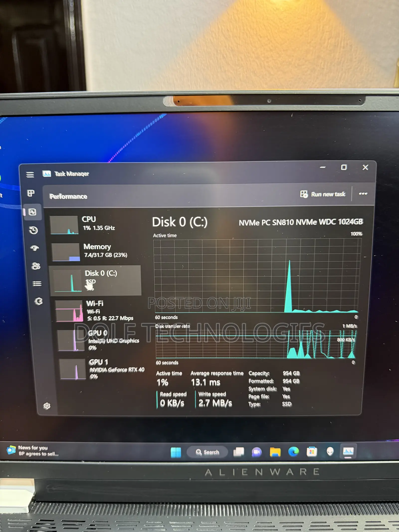Click the Capacity 954 GB value
This screenshot has height=532, width=399.
pyautogui.click(x=291, y=373)
